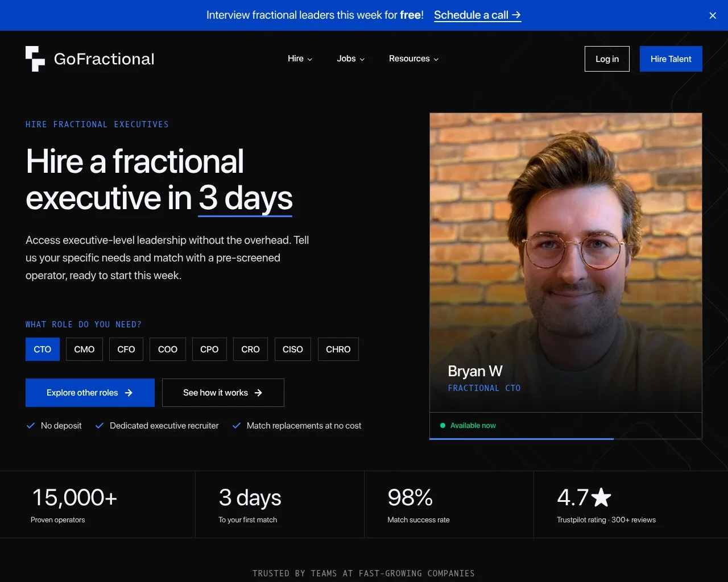Select the CISO role option

[293, 350]
